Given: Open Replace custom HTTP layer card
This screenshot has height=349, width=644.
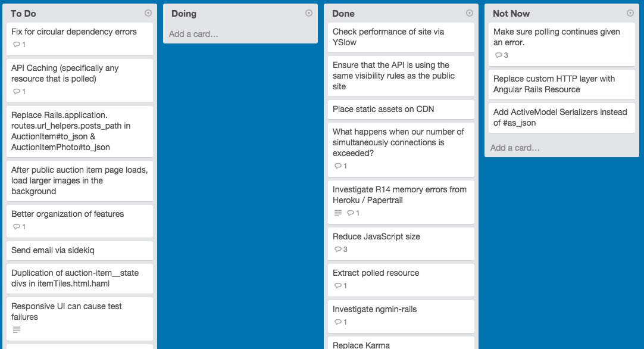Looking at the screenshot, I should 561,84.
